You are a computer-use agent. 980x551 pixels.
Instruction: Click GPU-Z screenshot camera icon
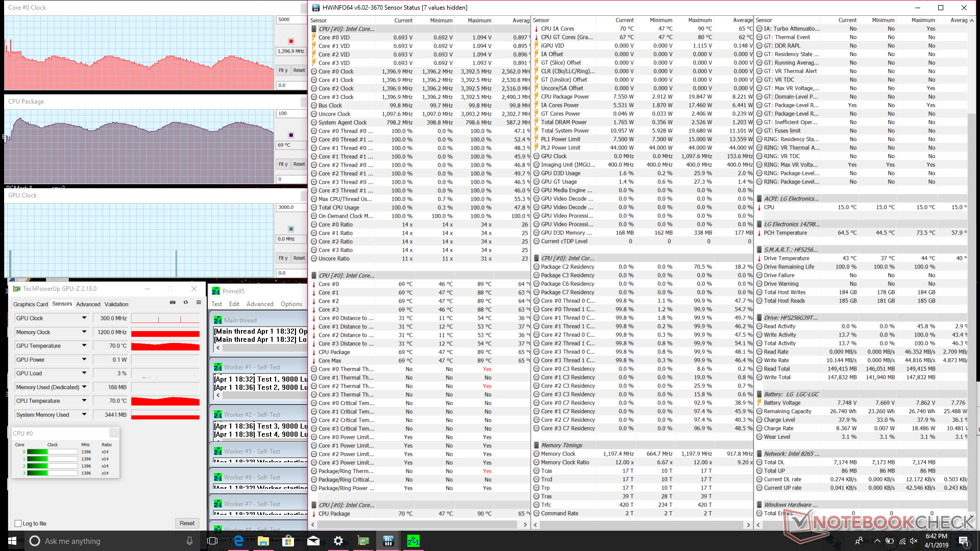(x=173, y=303)
